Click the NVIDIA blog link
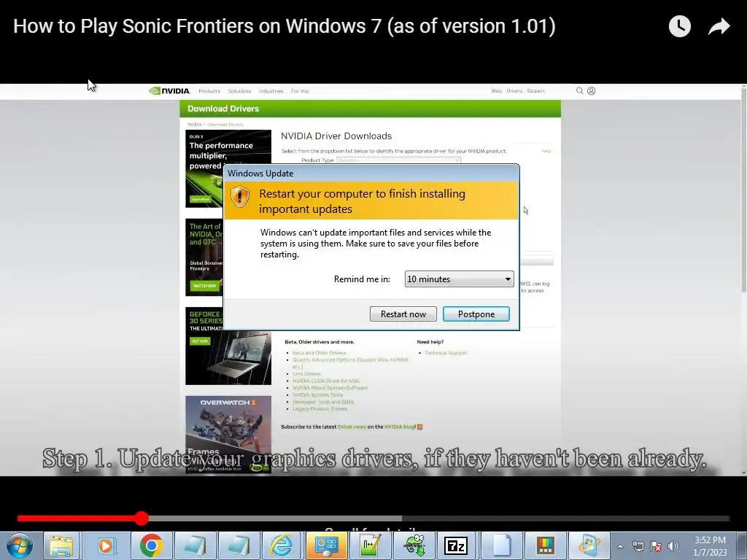The height and width of the screenshot is (560, 747). (400, 427)
